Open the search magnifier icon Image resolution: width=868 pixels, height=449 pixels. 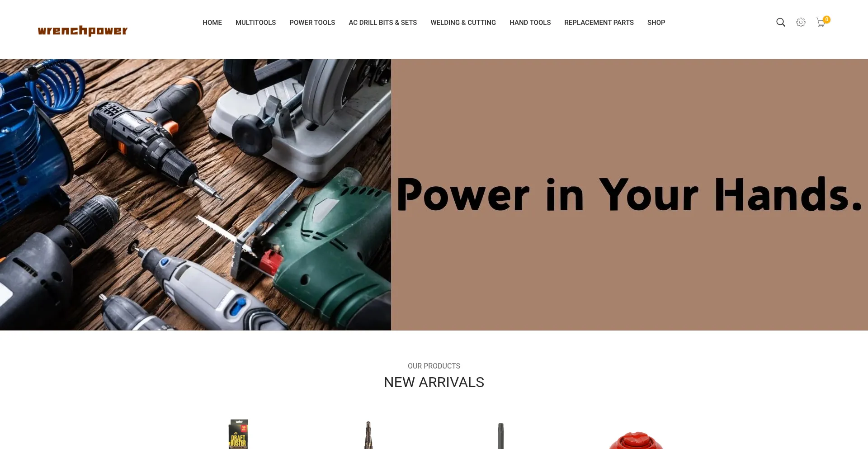pos(780,23)
